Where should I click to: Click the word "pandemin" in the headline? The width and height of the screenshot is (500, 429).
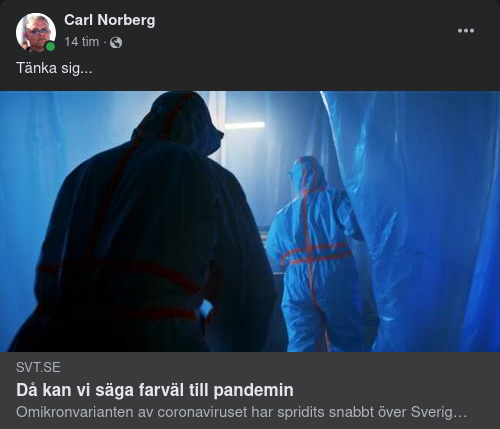point(253,390)
